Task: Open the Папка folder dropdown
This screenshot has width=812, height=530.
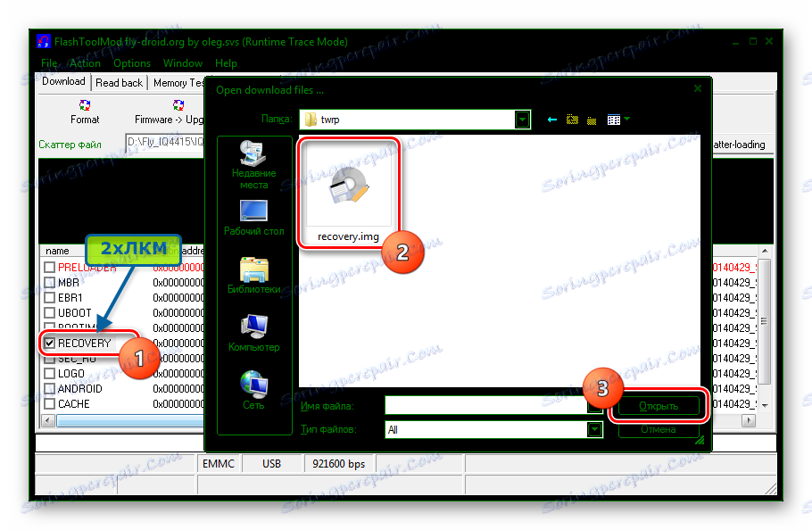Action: (x=522, y=118)
